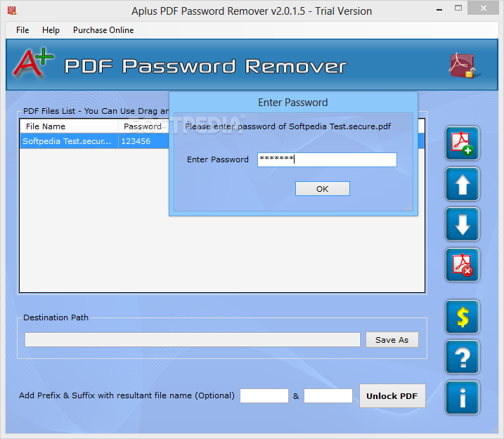Viewport: 504px width, 439px height.
Task: Click the app icon in title bar
Action: (x=12, y=11)
